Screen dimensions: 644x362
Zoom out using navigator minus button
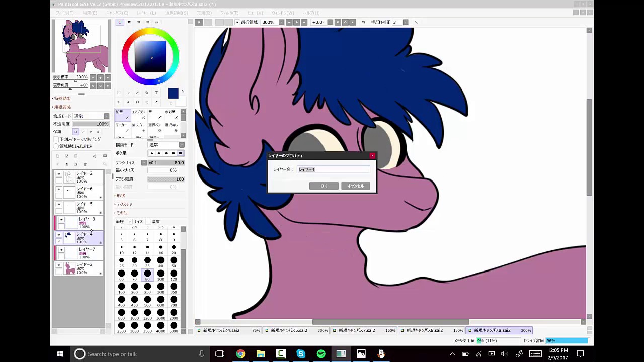[93, 78]
